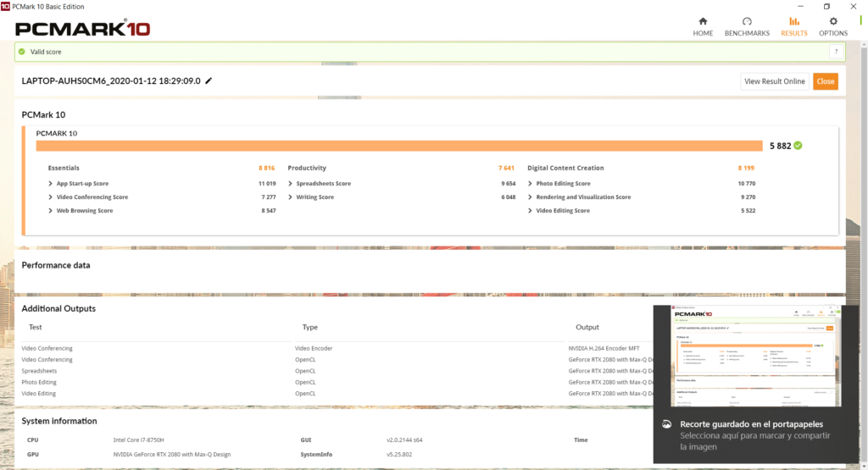Click the Spreadsheets row in Additional Outputs
The width and height of the screenshot is (868, 470).
coord(39,371)
